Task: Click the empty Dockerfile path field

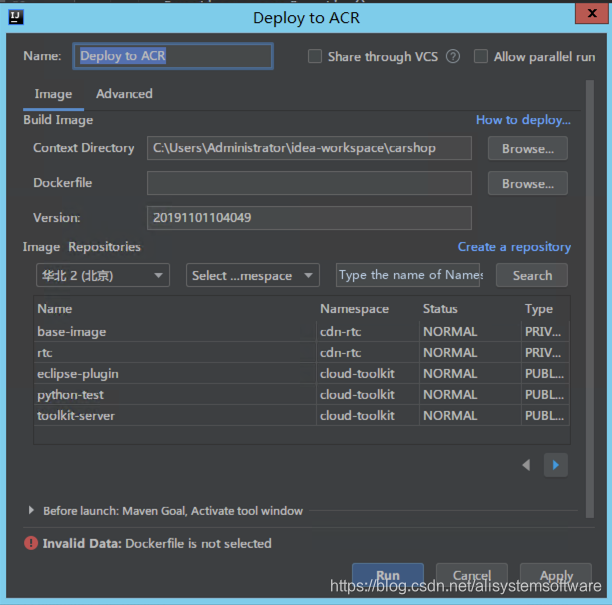Action: (x=309, y=183)
